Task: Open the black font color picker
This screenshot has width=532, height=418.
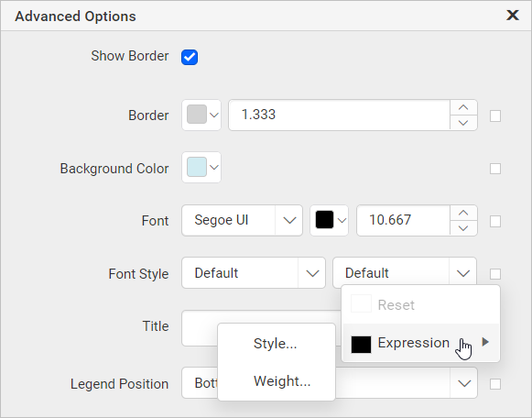Action: tap(329, 220)
